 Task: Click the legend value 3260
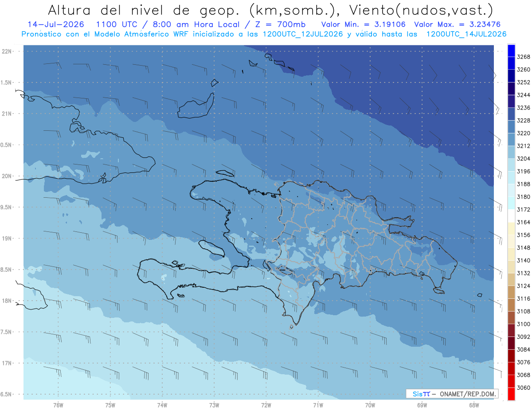524,70
